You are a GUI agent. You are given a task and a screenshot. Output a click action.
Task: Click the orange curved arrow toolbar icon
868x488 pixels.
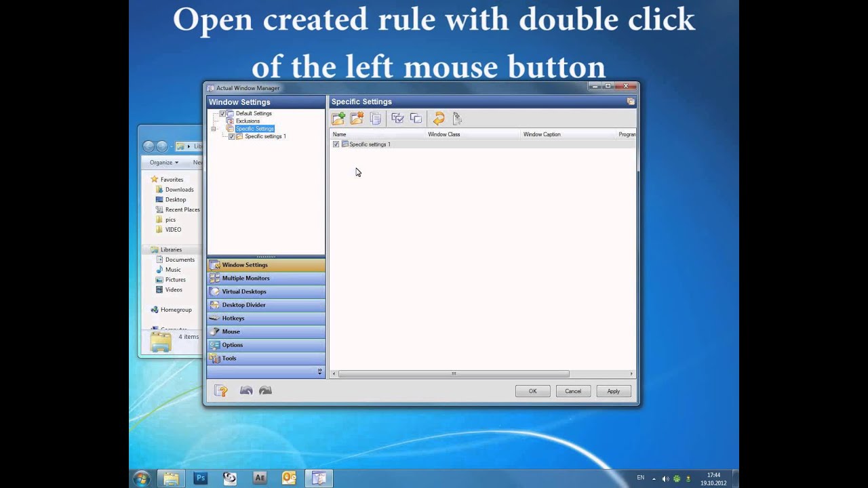click(439, 119)
